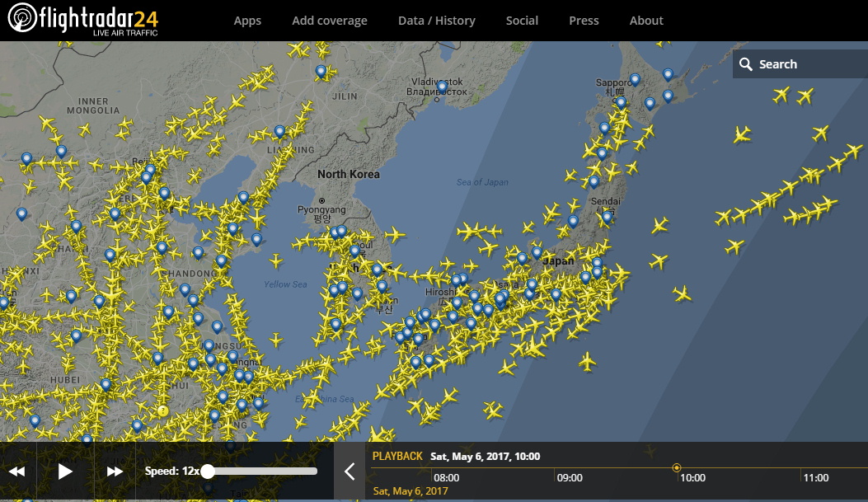
Task: Click the playback speed slider handle
Action: tap(209, 472)
